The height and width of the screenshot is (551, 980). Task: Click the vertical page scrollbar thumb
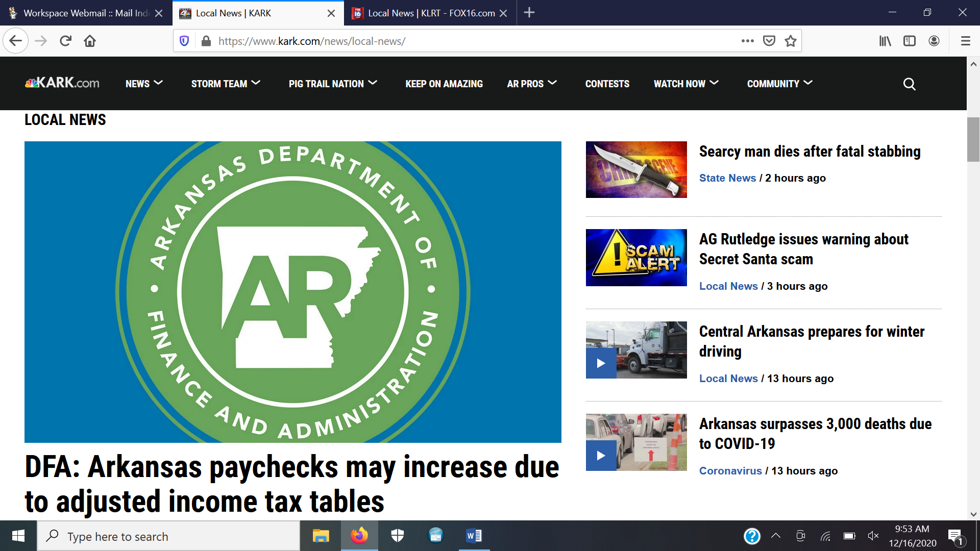click(973, 139)
